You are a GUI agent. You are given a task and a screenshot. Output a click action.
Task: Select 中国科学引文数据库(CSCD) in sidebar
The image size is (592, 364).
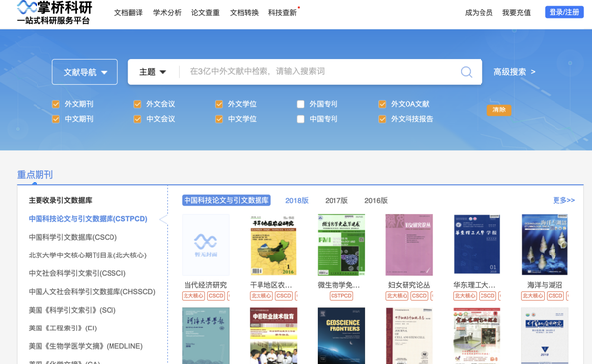(x=73, y=237)
